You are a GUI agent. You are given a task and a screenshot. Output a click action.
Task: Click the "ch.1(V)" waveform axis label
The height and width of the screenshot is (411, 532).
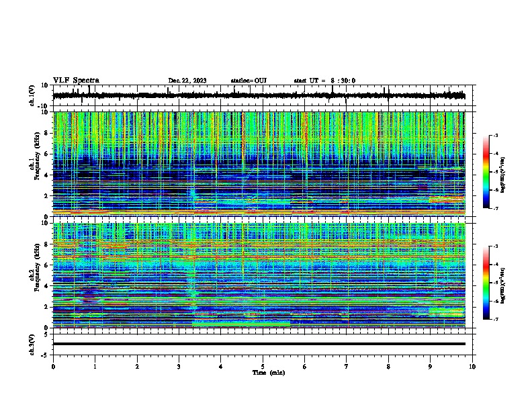32,95
